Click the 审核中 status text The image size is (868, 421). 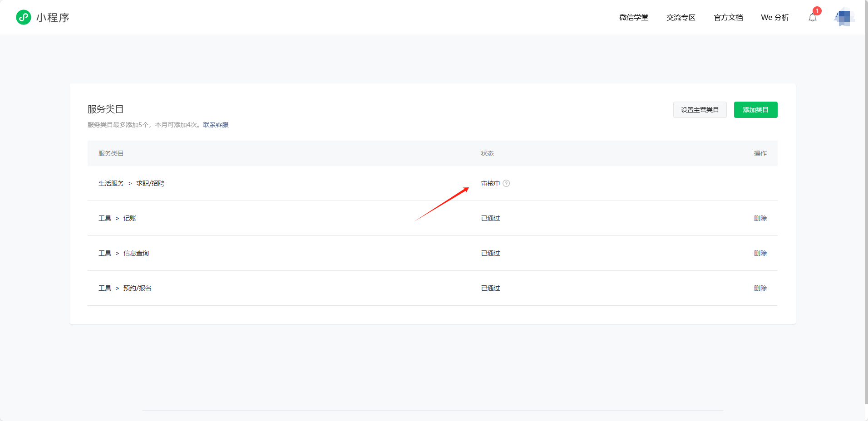[490, 183]
